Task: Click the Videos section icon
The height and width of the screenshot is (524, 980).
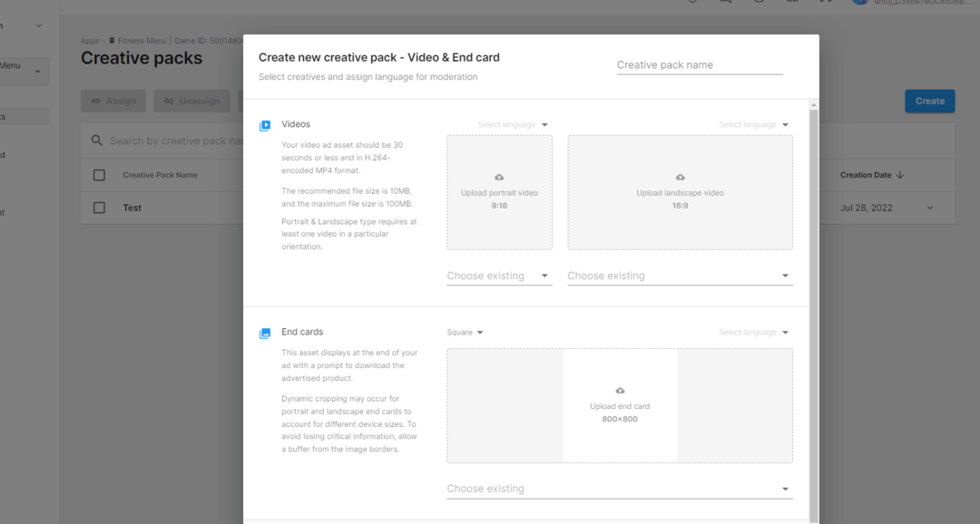Action: [265, 125]
